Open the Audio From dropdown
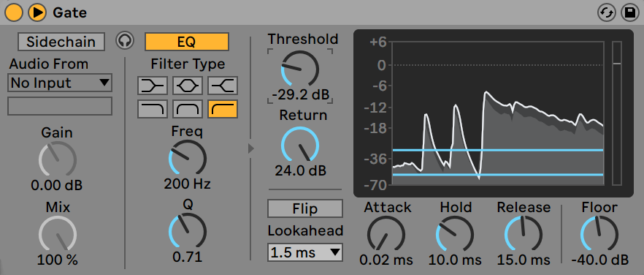Viewport: 644px width, 275px height. point(60,83)
